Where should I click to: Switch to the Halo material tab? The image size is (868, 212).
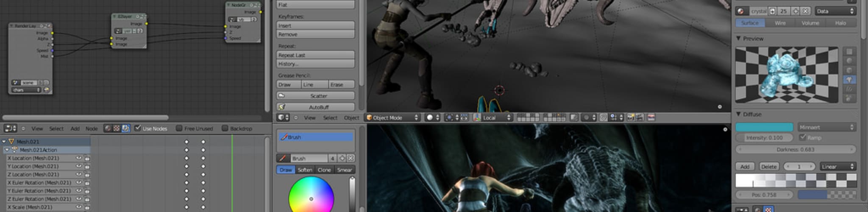point(840,23)
